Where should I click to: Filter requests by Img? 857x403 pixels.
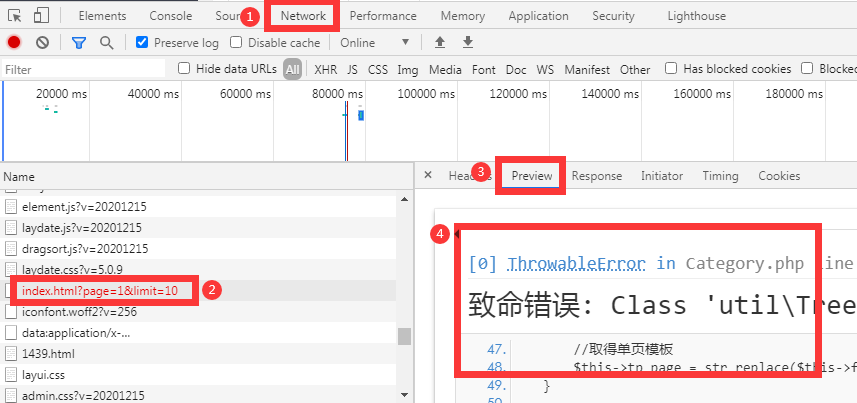(408, 69)
